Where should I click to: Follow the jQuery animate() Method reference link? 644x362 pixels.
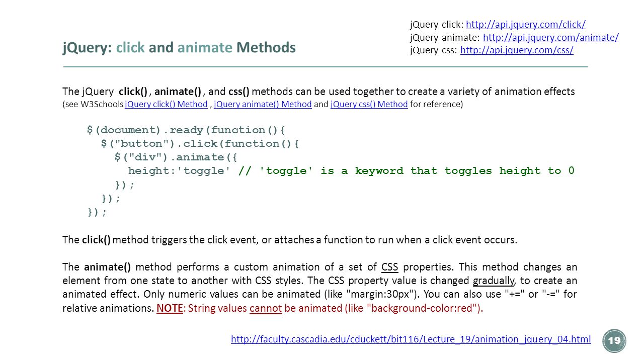coord(263,104)
